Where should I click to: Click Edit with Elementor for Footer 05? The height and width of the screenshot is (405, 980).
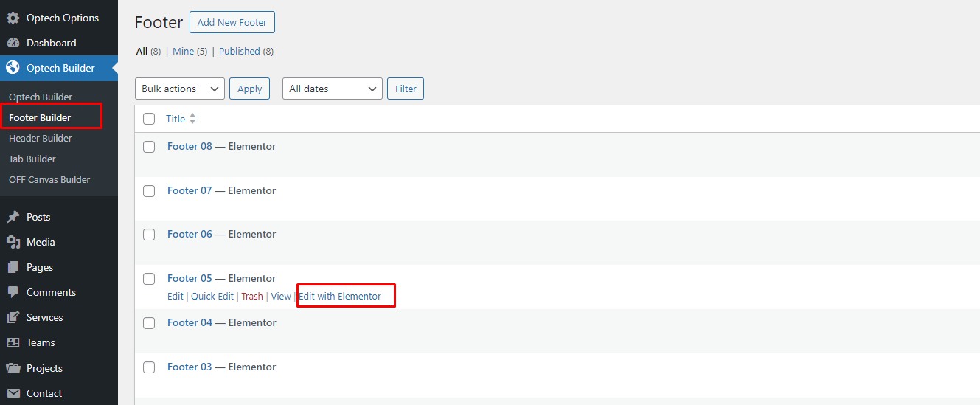(340, 296)
